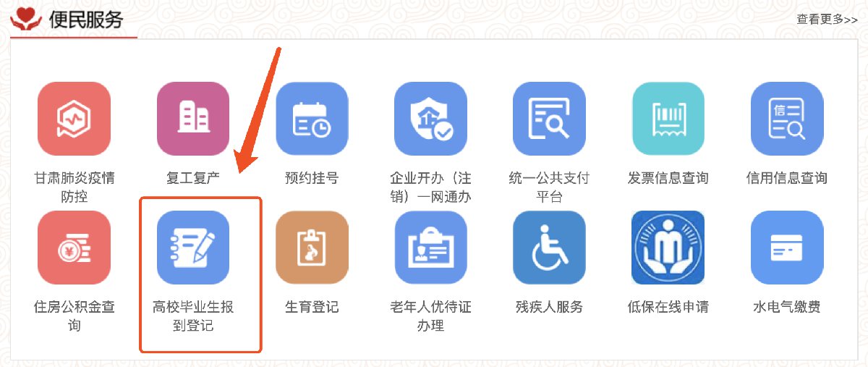The height and width of the screenshot is (367, 868).
Task: Click the 水电气缴费 card icon
Action: click(787, 248)
